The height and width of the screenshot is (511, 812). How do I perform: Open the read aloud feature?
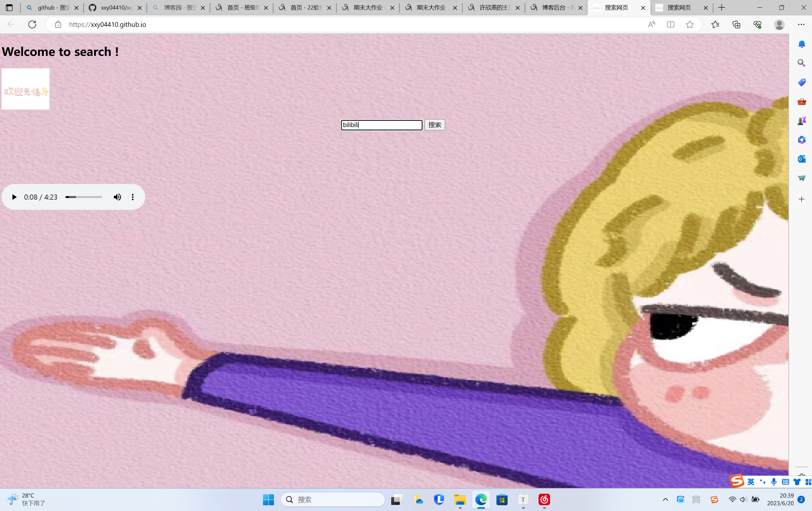[x=651, y=24]
